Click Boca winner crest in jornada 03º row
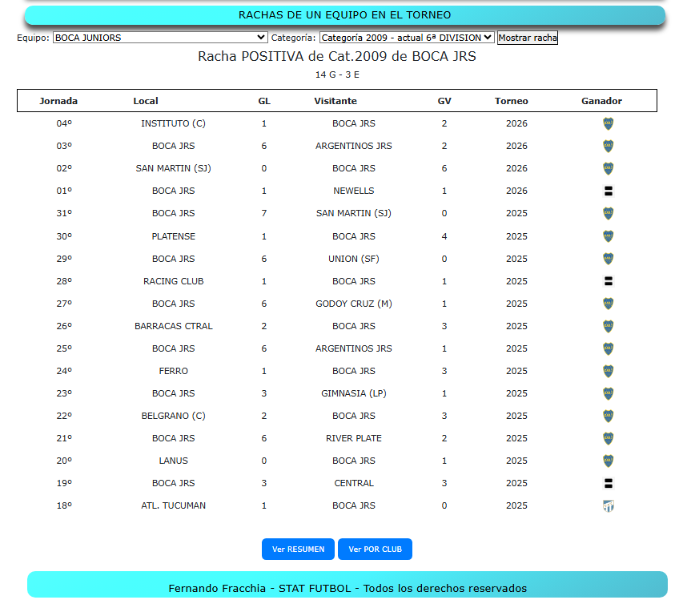The image size is (683, 616). point(608,146)
